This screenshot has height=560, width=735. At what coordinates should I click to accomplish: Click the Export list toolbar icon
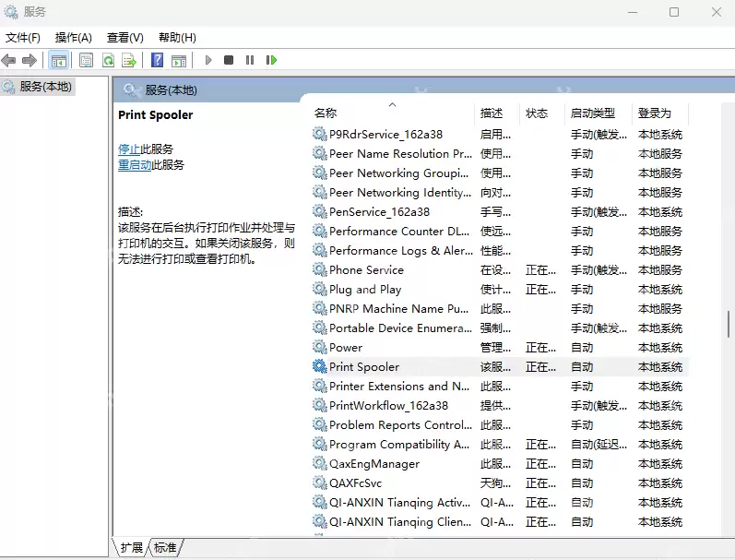(x=129, y=60)
